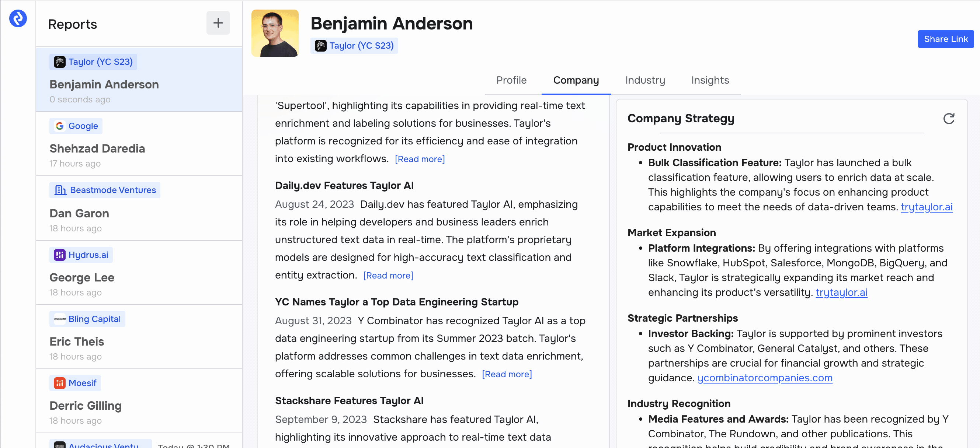Click the "August 31, 2023" date

click(x=313, y=321)
